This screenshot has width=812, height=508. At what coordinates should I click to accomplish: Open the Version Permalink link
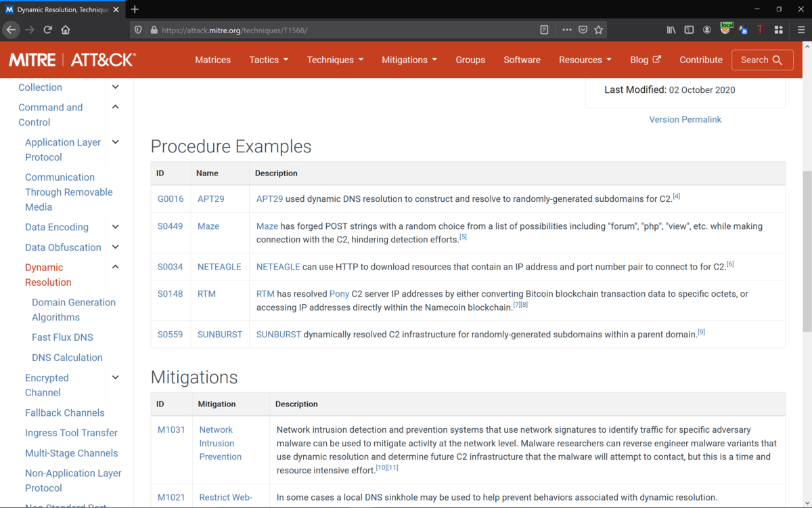[685, 119]
